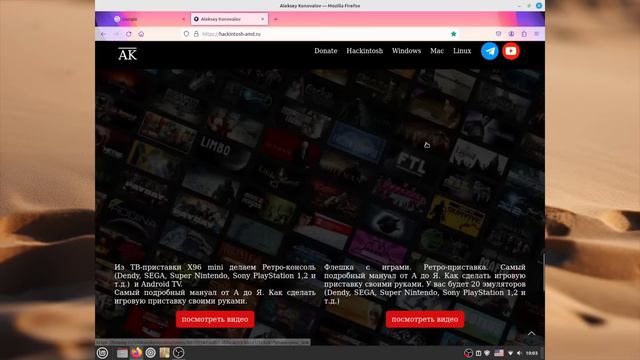Open the circular settings app in taskbar
This screenshot has width=640, height=360.
pos(151,353)
